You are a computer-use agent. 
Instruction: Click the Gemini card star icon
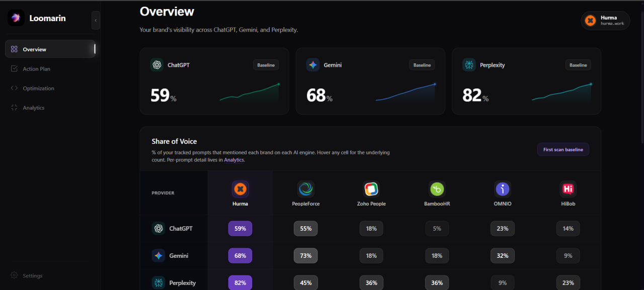tap(313, 65)
